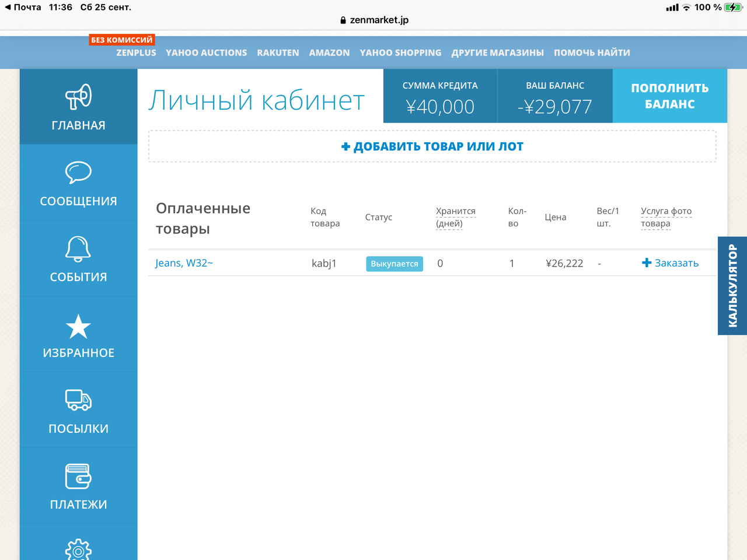Click the gear settings icon in sidebar
Image resolution: width=747 pixels, height=560 pixels.
pyautogui.click(x=78, y=549)
